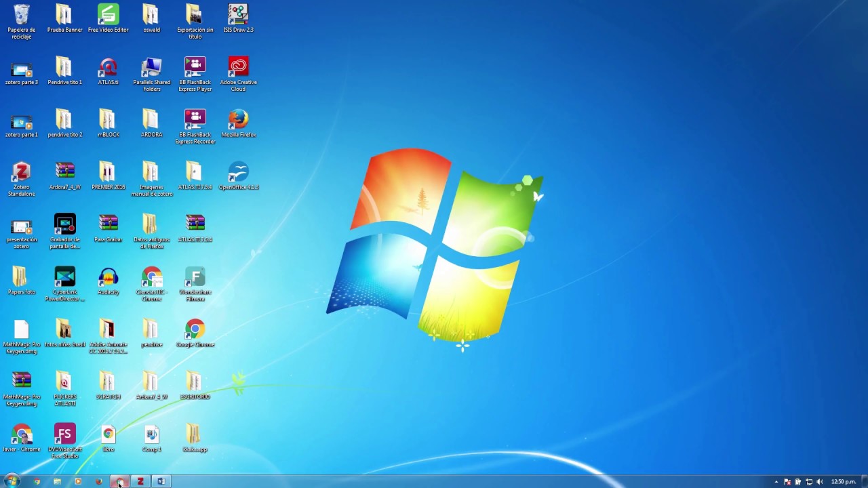Select the Google Chrome desktop shortcut
The image size is (868, 488).
[x=195, y=334]
